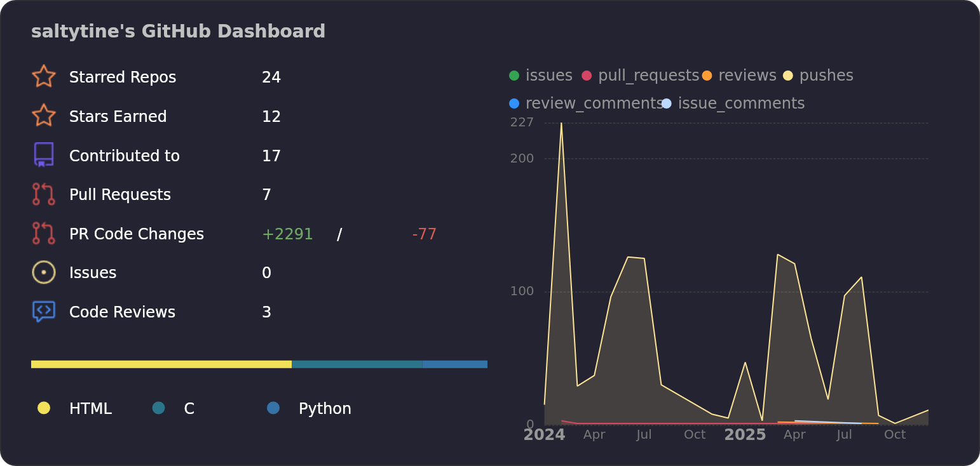This screenshot has height=466, width=980.
Task: Toggle the reviews legend entry
Action: [739, 76]
